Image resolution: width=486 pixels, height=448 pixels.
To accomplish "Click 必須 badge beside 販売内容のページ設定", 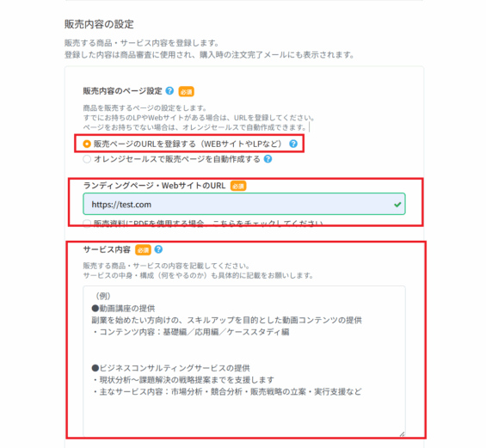I will 187,92.
